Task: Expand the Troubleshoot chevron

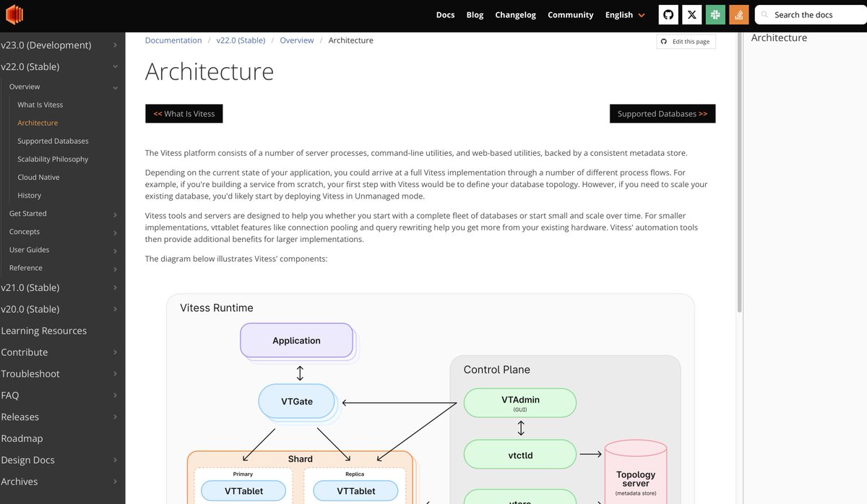Action: pyautogui.click(x=115, y=374)
